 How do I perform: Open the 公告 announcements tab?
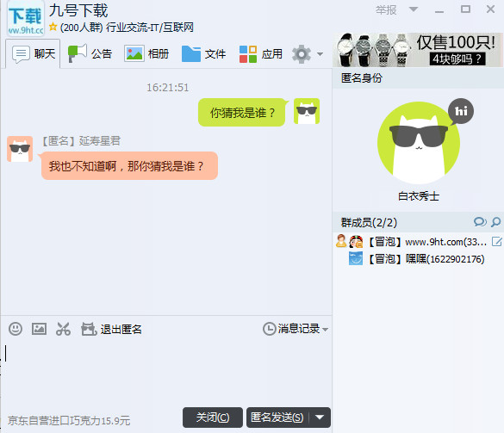click(90, 53)
